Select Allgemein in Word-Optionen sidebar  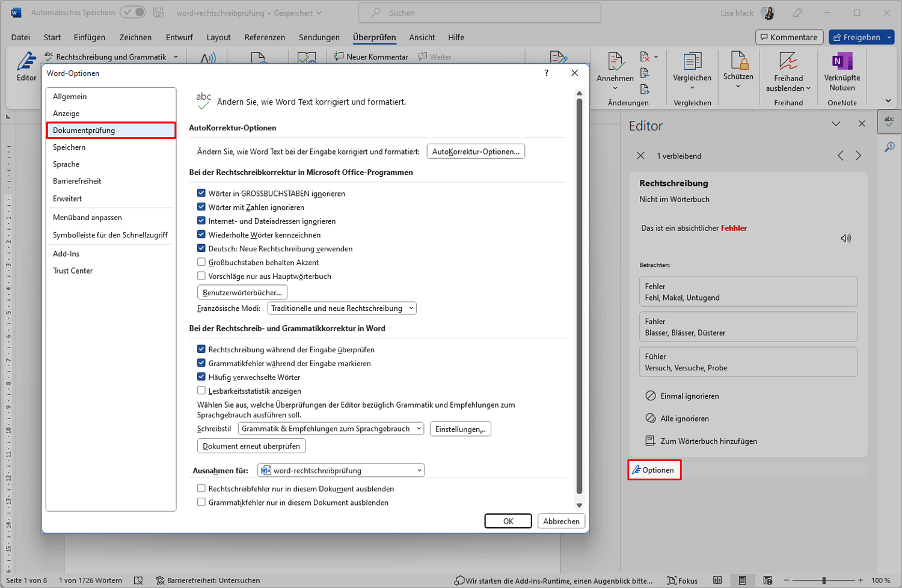point(111,96)
